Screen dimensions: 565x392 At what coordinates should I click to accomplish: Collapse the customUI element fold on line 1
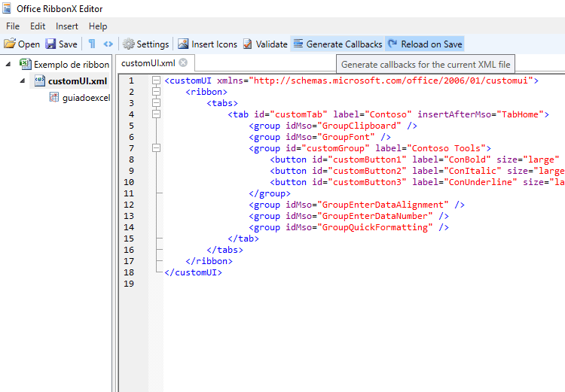pyautogui.click(x=156, y=81)
